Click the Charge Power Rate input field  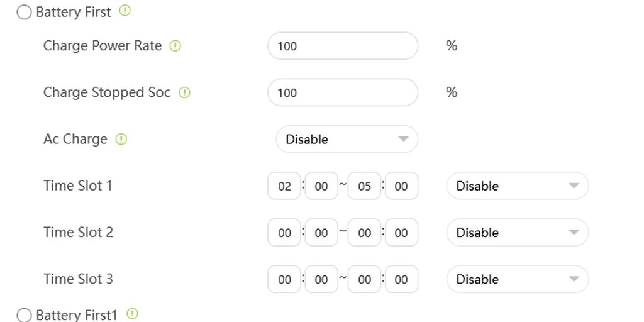pyautogui.click(x=343, y=46)
